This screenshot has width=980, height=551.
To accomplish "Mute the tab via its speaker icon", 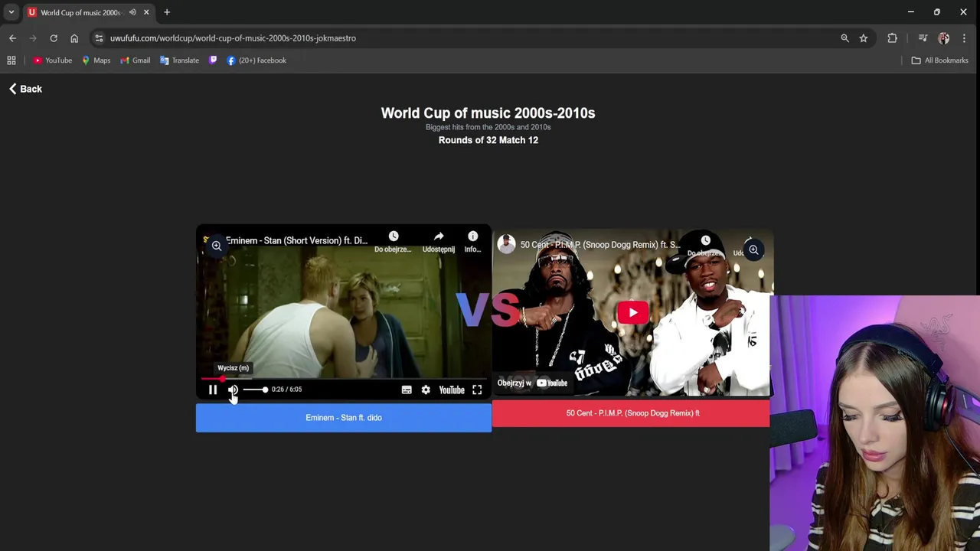I will 132,12.
